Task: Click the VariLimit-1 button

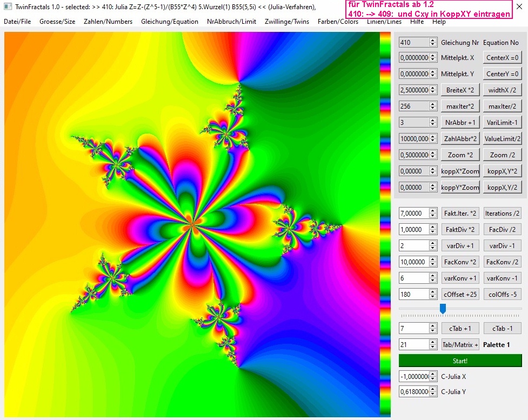Action: (503, 122)
